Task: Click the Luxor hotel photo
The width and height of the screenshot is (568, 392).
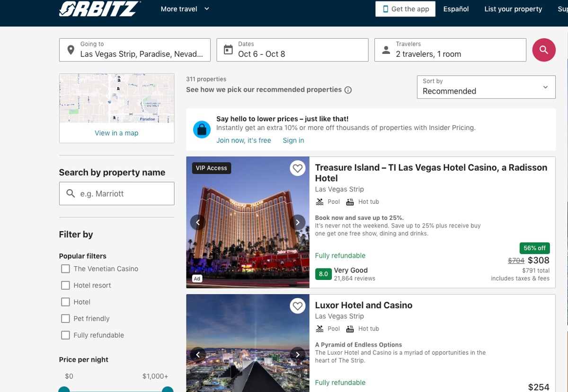Action: (x=248, y=343)
